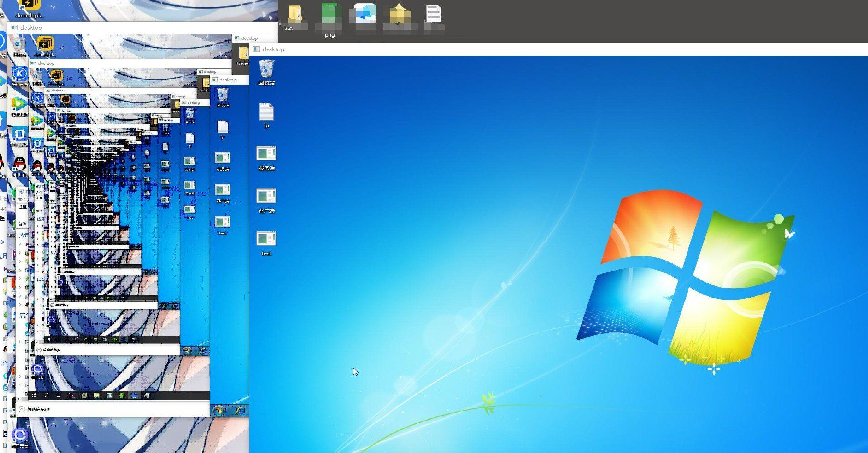The height and width of the screenshot is (453, 868).
Task: Launch 客户端 shortcut in front desktop window
Action: [266, 201]
